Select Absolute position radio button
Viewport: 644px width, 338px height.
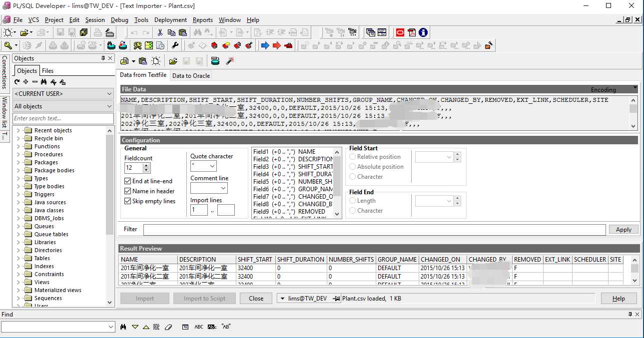point(353,167)
